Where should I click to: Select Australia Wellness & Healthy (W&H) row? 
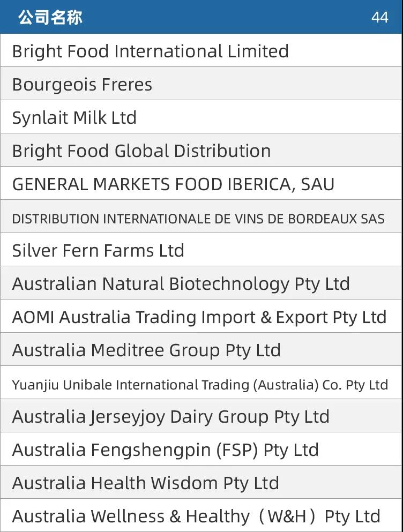[x=202, y=516]
